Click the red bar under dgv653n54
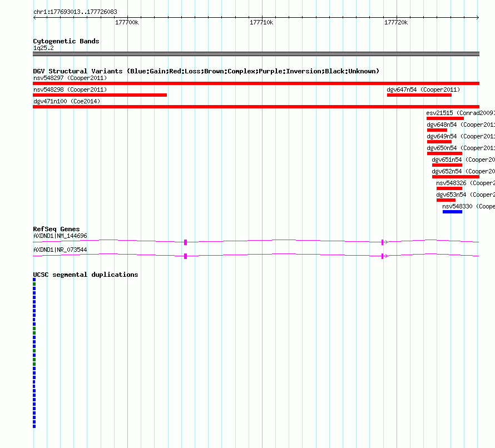 point(446,200)
